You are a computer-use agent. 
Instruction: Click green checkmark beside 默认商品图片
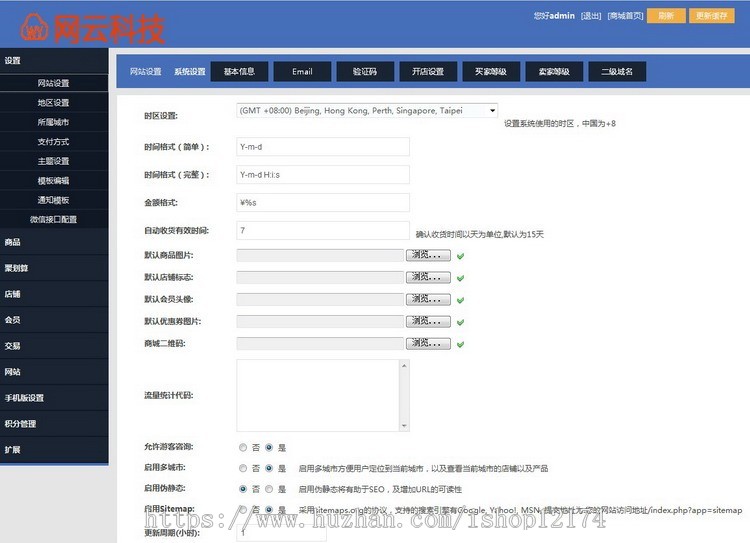point(460,256)
